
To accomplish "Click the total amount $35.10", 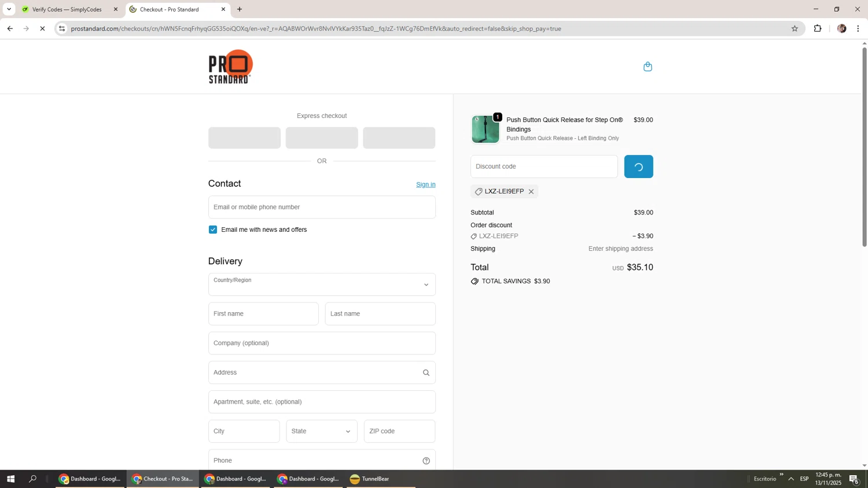I will [x=640, y=267].
